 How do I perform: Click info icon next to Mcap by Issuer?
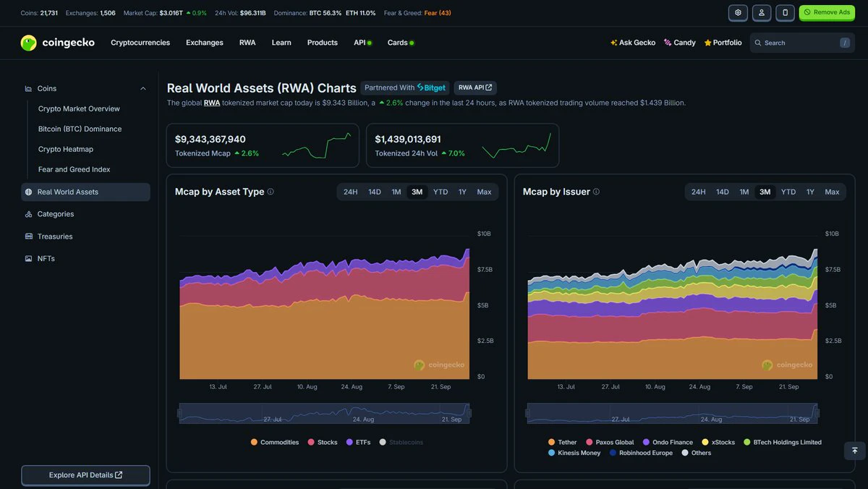click(x=597, y=192)
